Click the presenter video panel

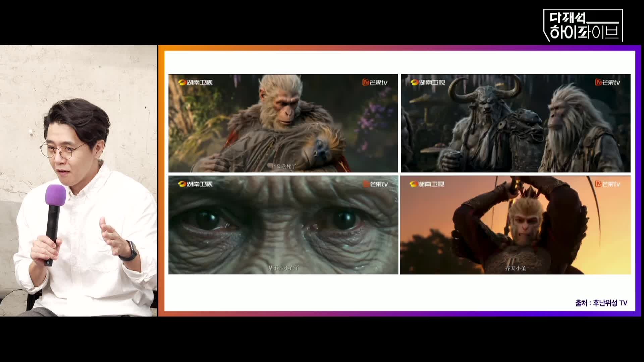pyautogui.click(x=78, y=181)
